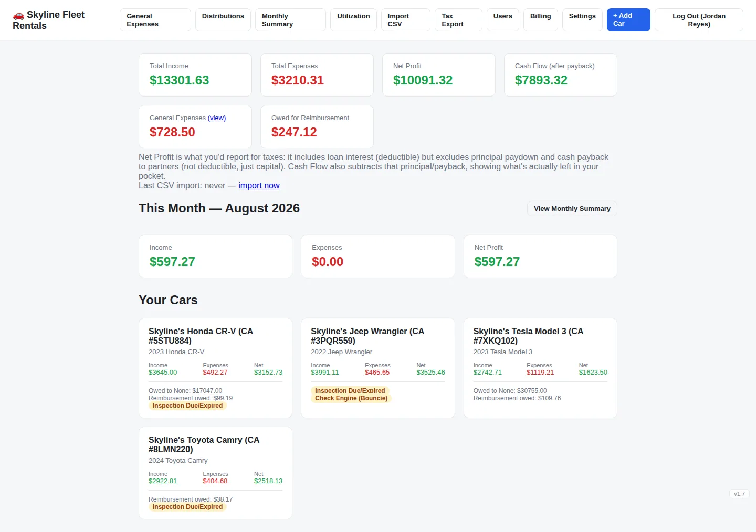This screenshot has width=756, height=532.
Task: Click View Monthly Summary button
Action: [x=572, y=208]
